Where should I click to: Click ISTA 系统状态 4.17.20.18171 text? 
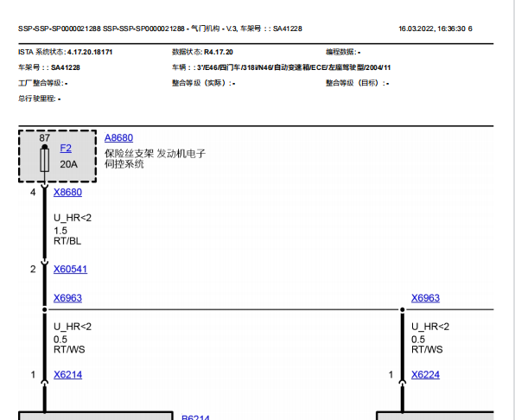coord(66,52)
